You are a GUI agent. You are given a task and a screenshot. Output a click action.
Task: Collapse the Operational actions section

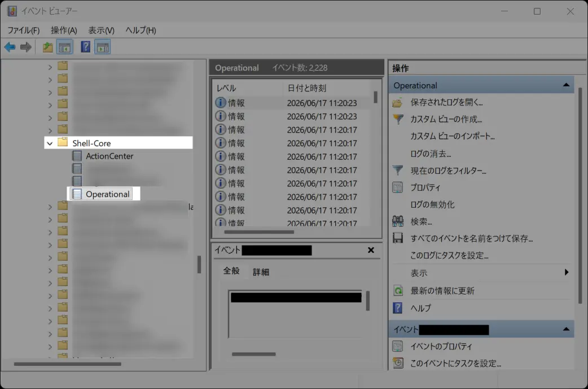pyautogui.click(x=566, y=85)
